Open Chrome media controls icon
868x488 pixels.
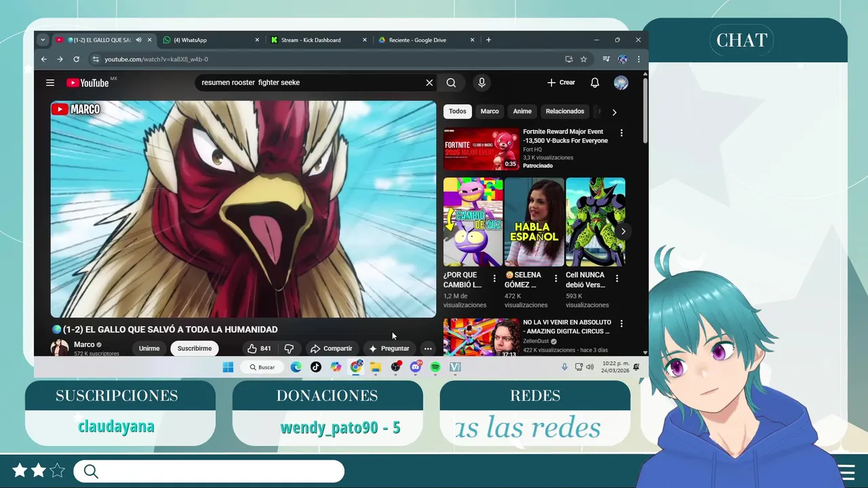point(606,59)
